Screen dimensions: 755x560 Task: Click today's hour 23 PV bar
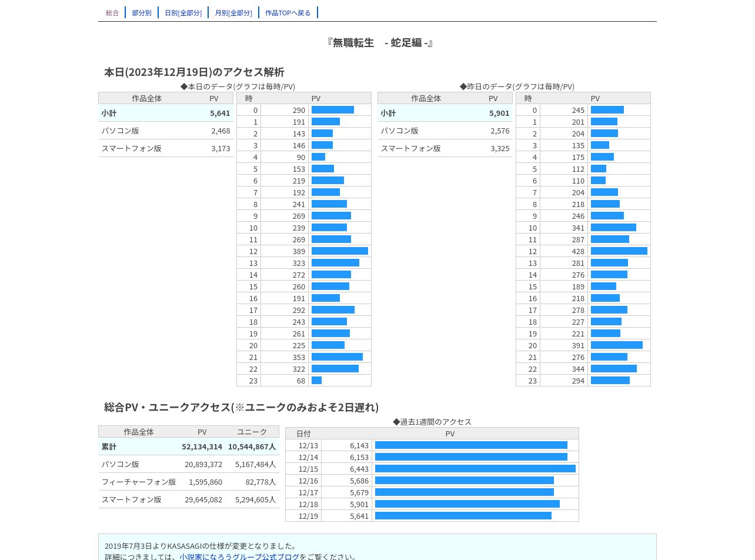tap(316, 381)
